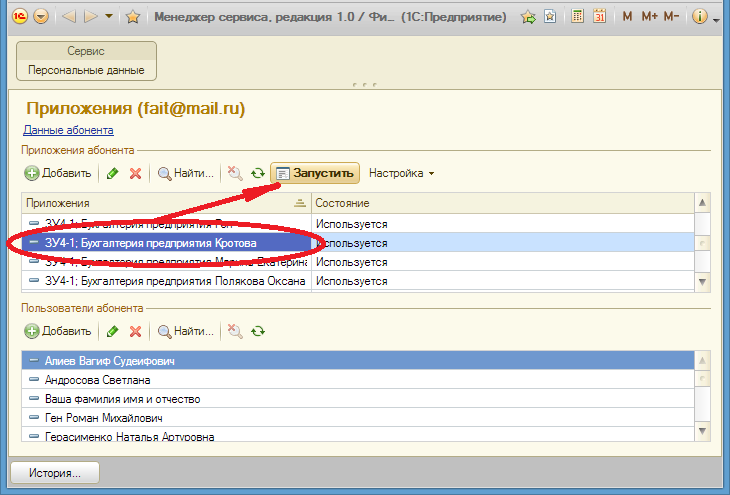
Task: Go forward using the right navigation arrow
Action: 91,17
